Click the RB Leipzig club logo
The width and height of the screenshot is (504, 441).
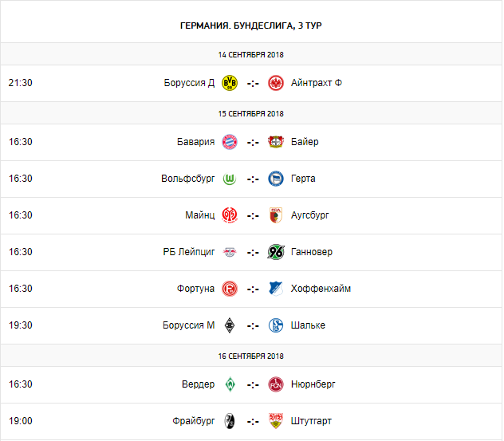tap(230, 252)
